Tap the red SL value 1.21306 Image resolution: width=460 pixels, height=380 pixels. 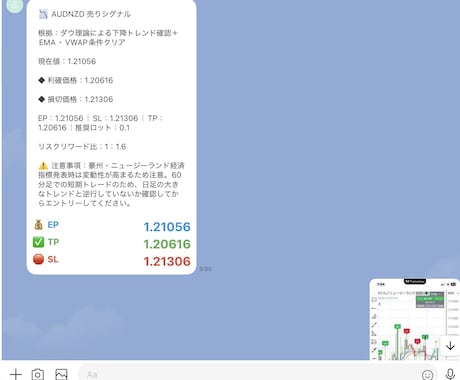167,261
